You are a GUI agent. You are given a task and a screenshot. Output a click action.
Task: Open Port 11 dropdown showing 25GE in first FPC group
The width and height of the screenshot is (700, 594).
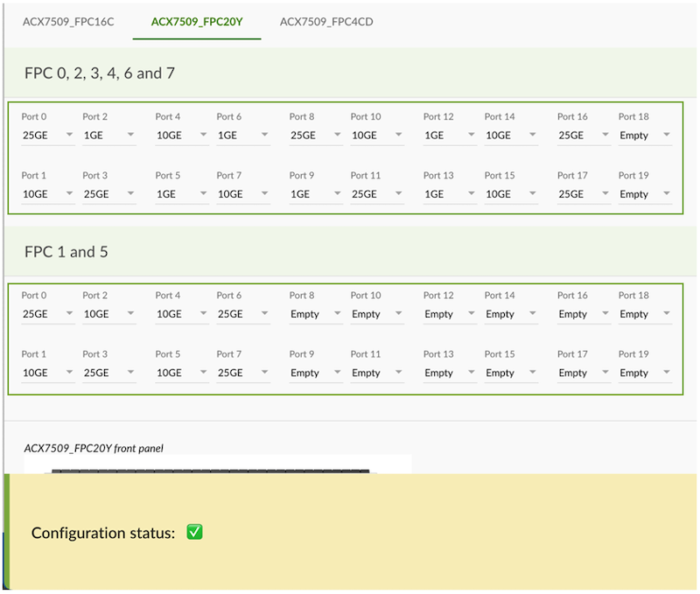[377, 194]
